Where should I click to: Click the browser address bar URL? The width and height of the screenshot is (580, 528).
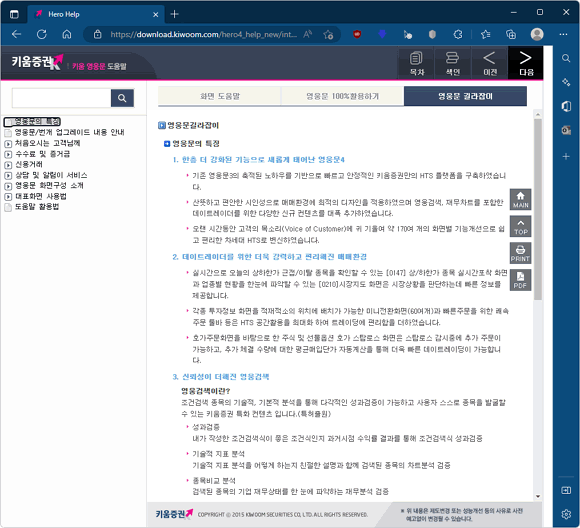[x=203, y=34]
